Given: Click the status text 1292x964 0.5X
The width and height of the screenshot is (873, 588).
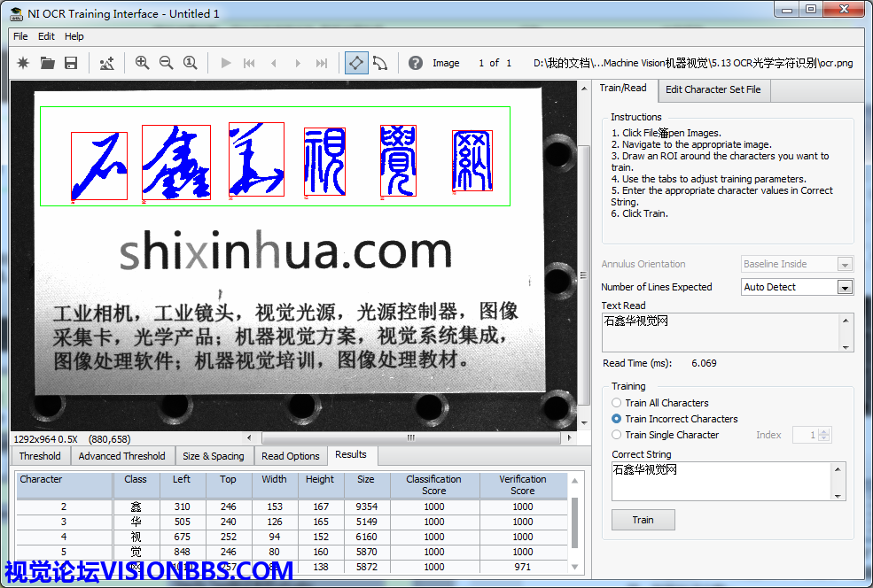Looking at the screenshot, I should tap(46, 439).
